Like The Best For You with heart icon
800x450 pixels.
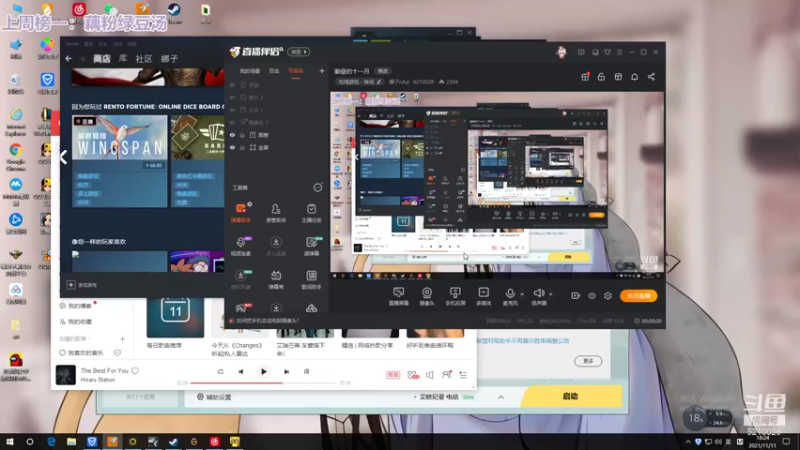pos(135,371)
